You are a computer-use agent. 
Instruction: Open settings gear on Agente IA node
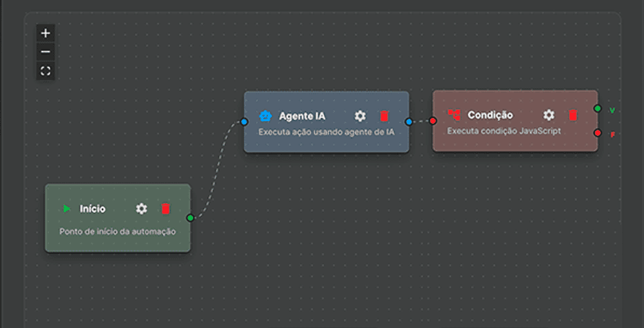(x=361, y=116)
